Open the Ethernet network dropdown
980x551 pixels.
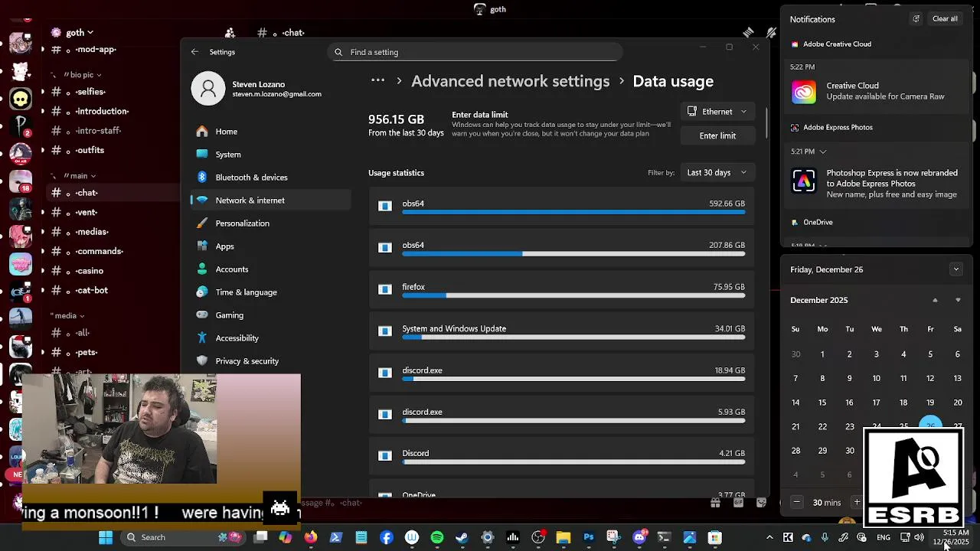click(x=717, y=112)
